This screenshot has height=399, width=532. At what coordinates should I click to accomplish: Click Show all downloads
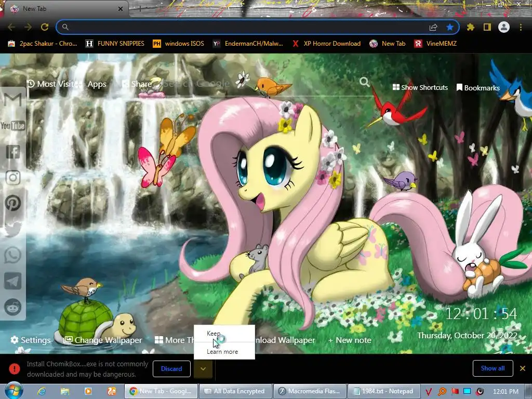[x=493, y=368]
